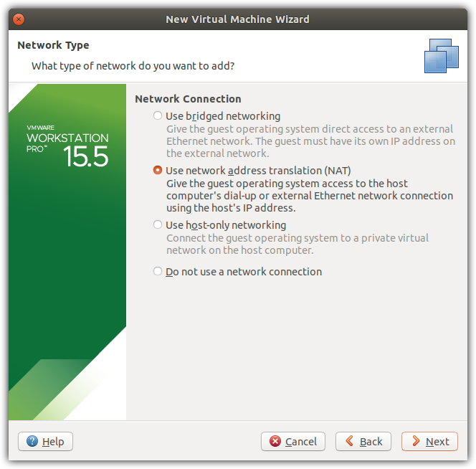Image resolution: width=476 pixels, height=469 pixels.
Task: Select the NAT network address translation option
Action: tap(157, 170)
